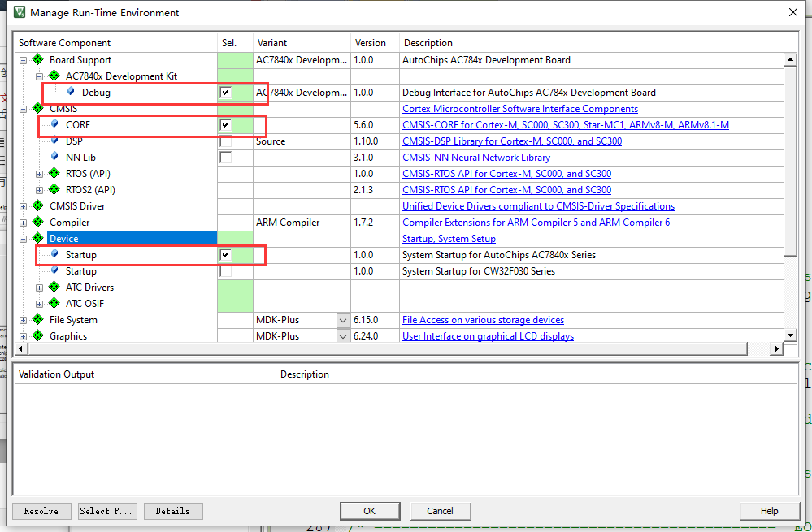
Task: Collapse the Board Support tree node
Action: pyautogui.click(x=23, y=60)
